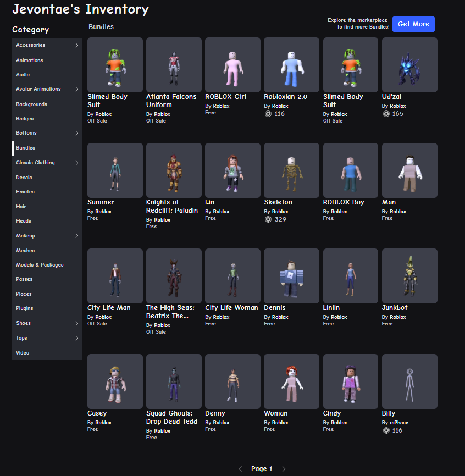Open the Junkbot bundle thumbnail
The image size is (465, 476).
click(x=409, y=276)
